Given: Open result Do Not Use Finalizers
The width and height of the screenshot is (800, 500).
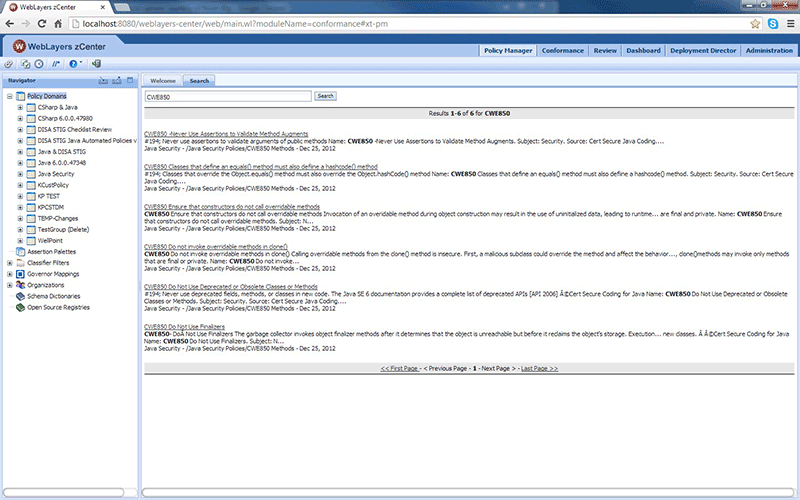Looking at the screenshot, I should click(x=184, y=327).
